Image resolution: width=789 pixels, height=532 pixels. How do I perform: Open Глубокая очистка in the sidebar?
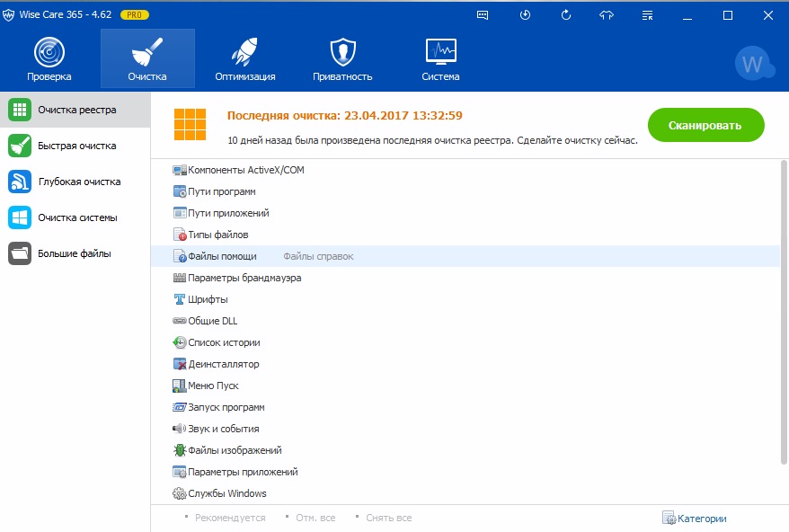[x=78, y=182]
